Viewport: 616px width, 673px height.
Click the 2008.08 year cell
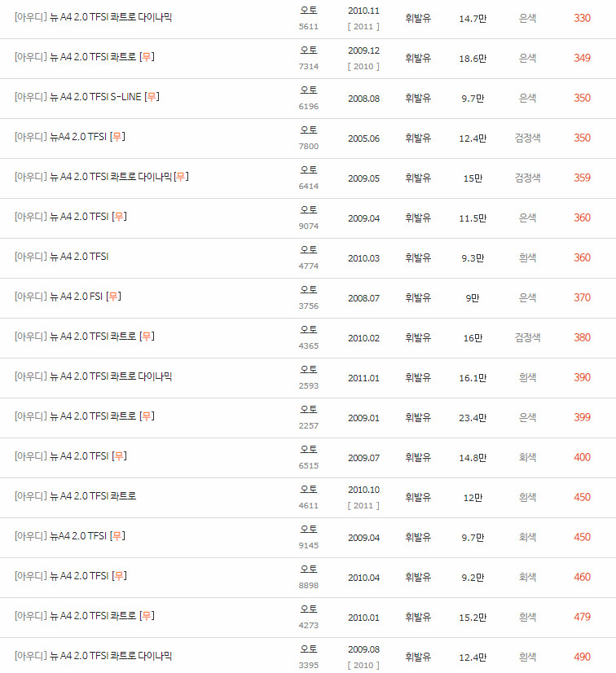(363, 98)
